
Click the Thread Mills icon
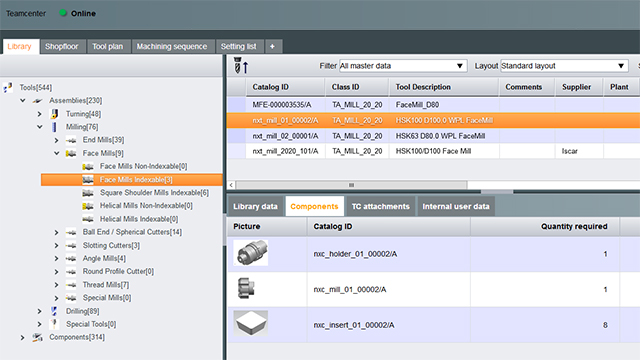[71, 285]
